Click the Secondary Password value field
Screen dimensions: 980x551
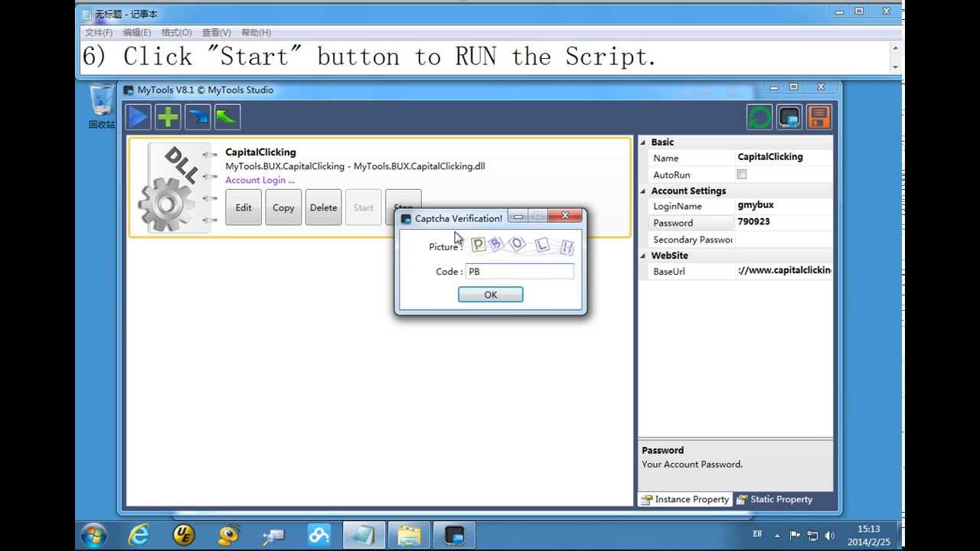[784, 240]
